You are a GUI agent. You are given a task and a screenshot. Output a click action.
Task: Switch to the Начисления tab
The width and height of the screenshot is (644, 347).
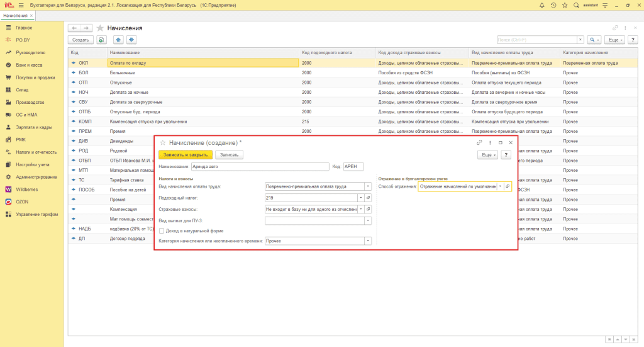[15, 15]
